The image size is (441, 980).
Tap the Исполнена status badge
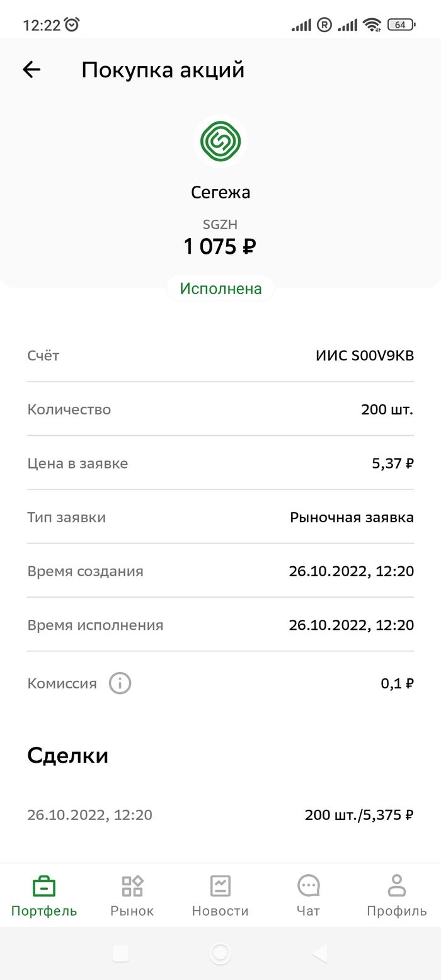220,289
